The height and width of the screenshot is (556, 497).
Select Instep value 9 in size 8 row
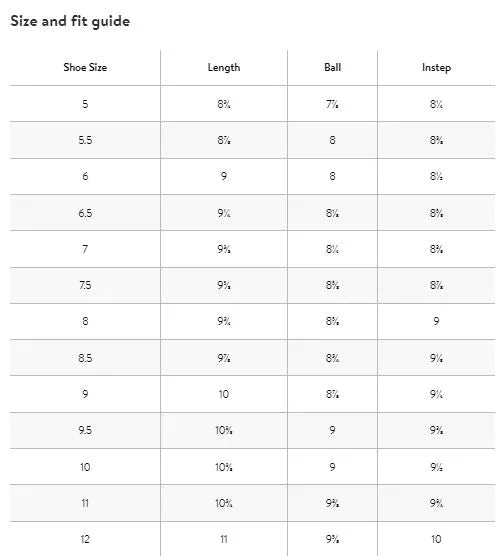click(436, 321)
